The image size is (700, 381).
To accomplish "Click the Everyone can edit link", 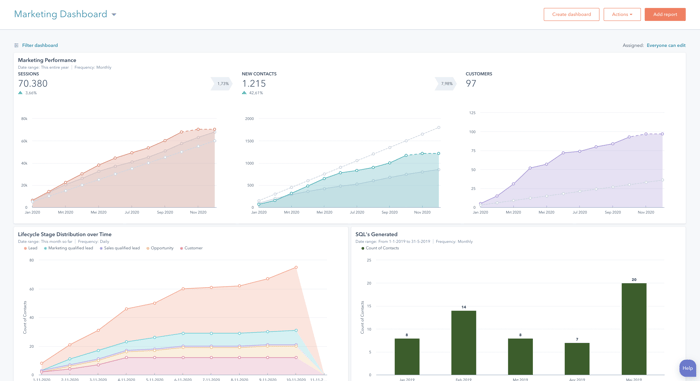I will point(666,45).
